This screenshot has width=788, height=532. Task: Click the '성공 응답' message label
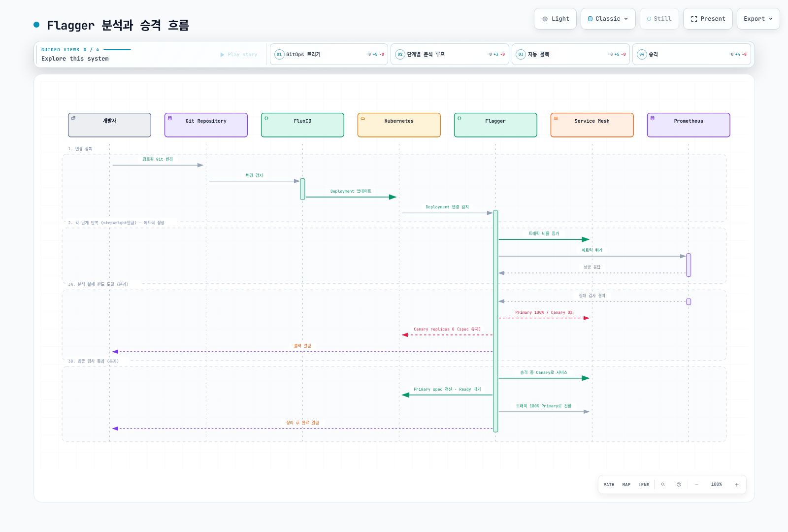click(x=592, y=267)
